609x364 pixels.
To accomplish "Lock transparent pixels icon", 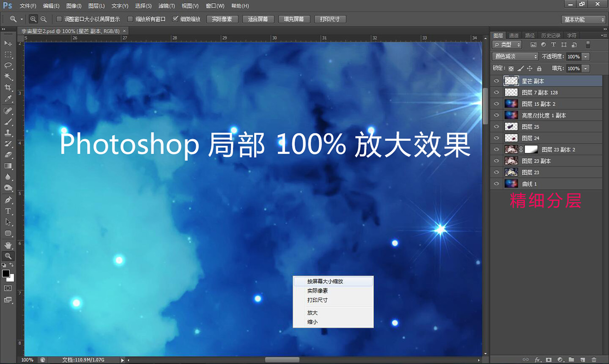I will pyautogui.click(x=511, y=69).
